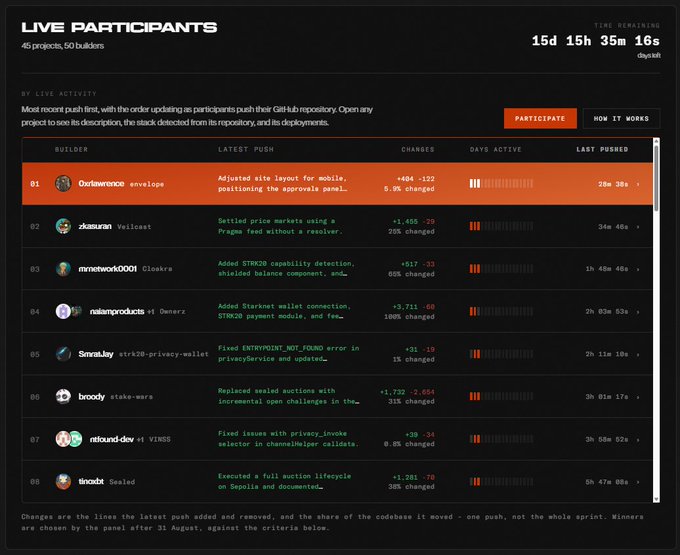Screen dimensions: 680x555
Task: Click 'Added STRK20 capability detection' push text
Action: click(286, 263)
